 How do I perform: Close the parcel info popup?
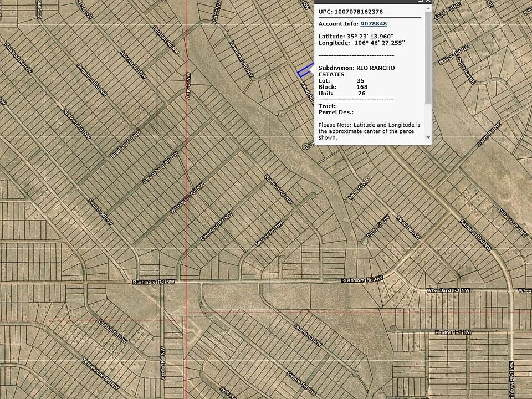point(428,2)
